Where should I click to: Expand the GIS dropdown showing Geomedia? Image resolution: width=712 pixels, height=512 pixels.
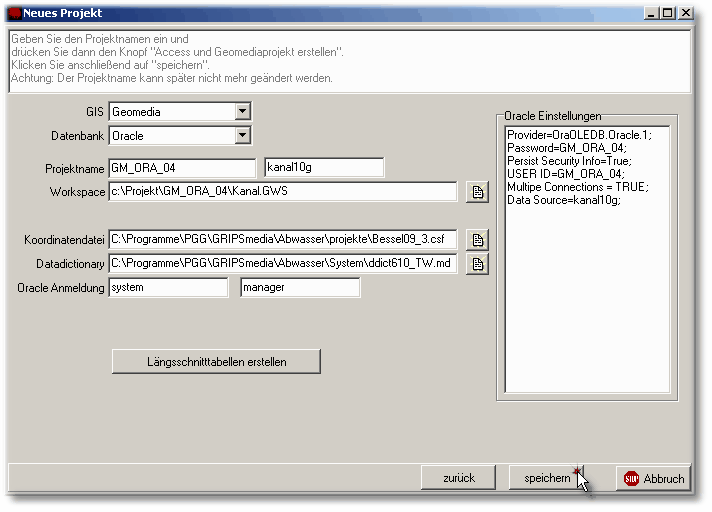pyautogui.click(x=242, y=112)
